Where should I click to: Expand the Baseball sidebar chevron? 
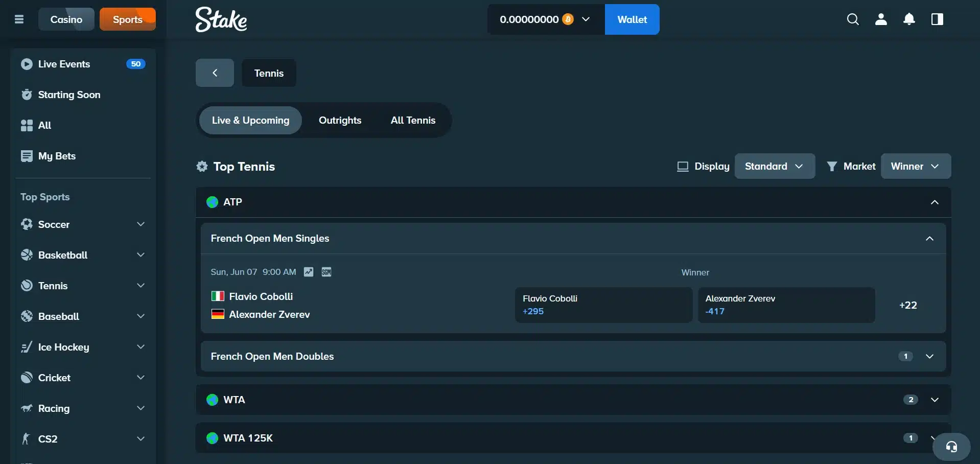[x=141, y=316]
